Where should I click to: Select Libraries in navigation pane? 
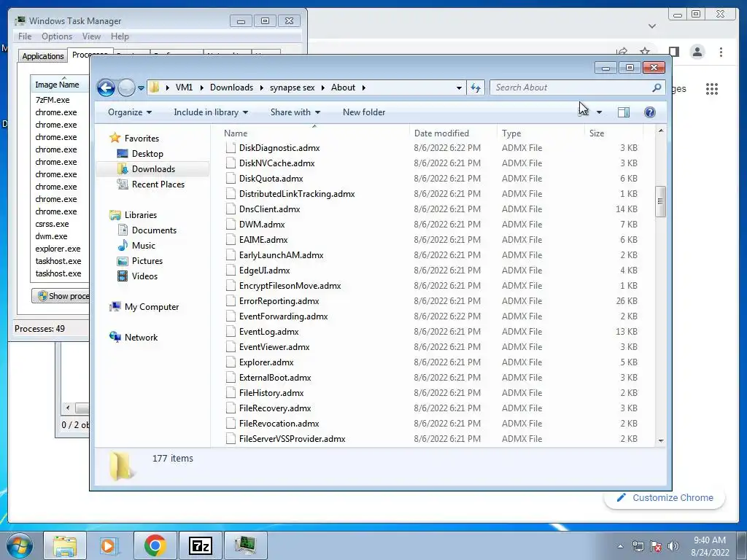pyautogui.click(x=141, y=215)
